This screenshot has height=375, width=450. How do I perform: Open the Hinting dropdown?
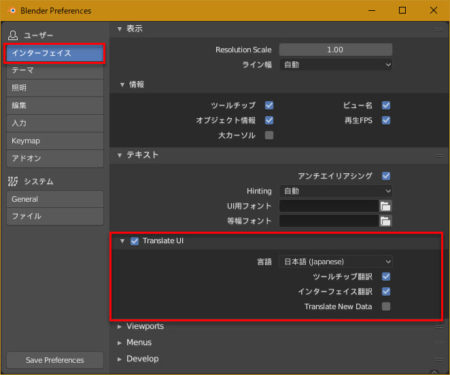tap(336, 191)
